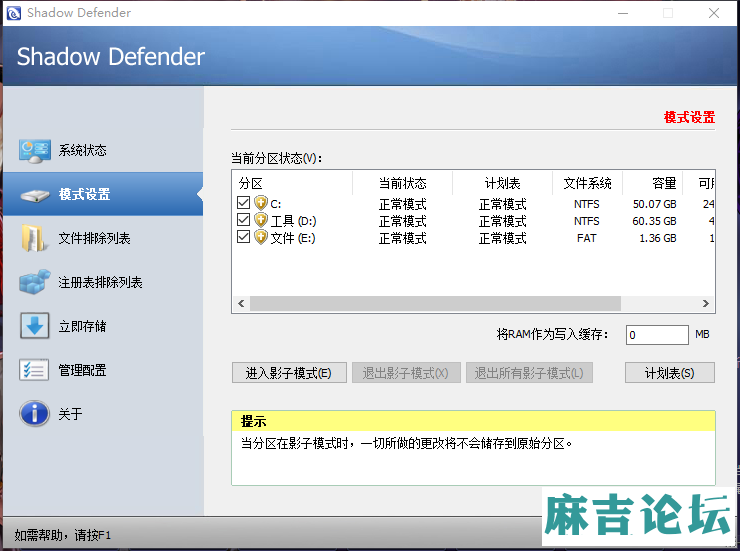
Task: Click the right scroll arrow of partition list
Action: [706, 303]
